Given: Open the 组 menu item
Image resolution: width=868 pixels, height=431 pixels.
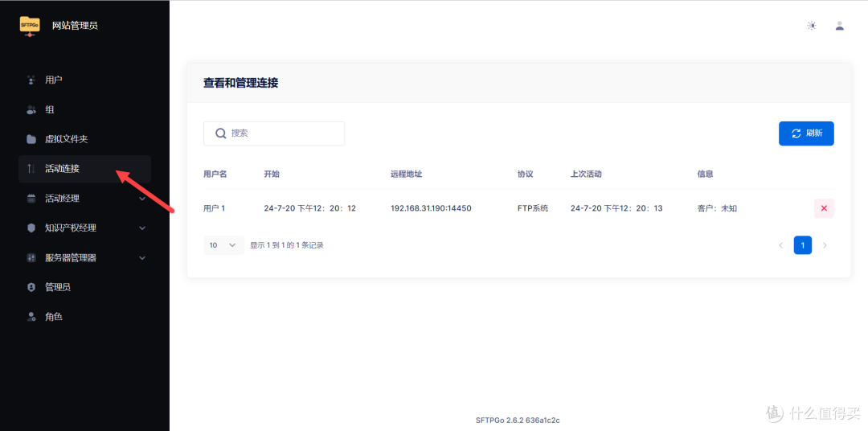Looking at the screenshot, I should (84, 109).
